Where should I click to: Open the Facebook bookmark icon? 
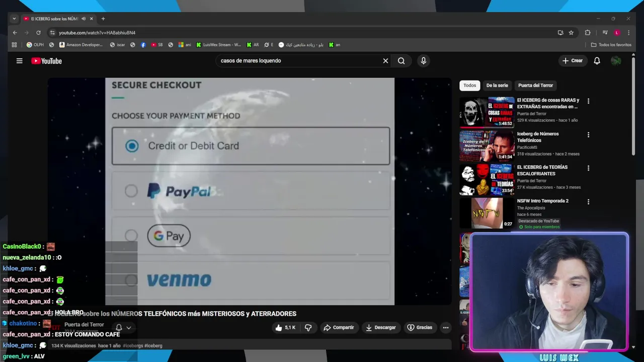tap(143, 45)
